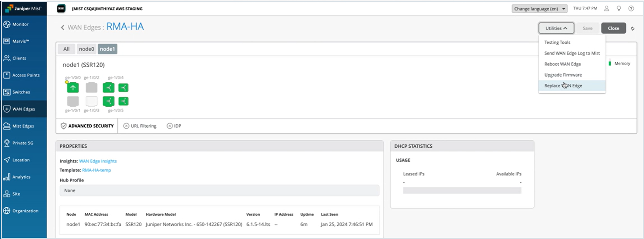This screenshot has width=644, height=239.
Task: Choose Testing Tools from Utilities menu
Action: coord(572,42)
